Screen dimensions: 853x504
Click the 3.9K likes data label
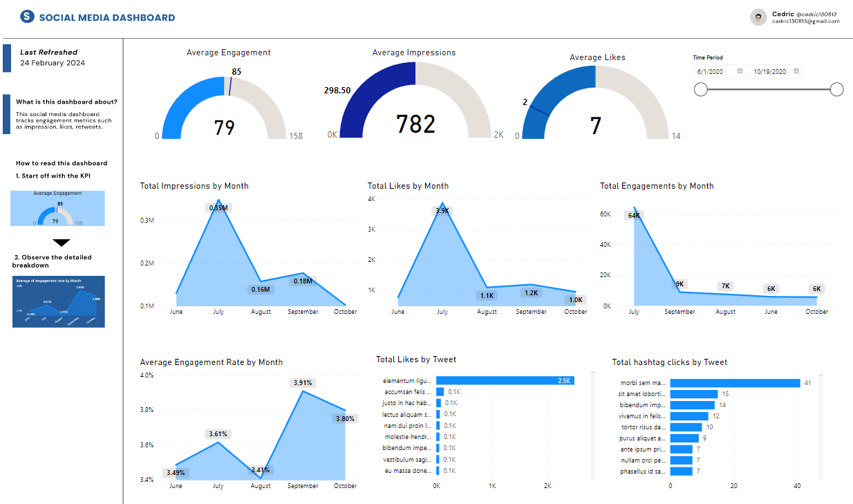[x=442, y=210]
